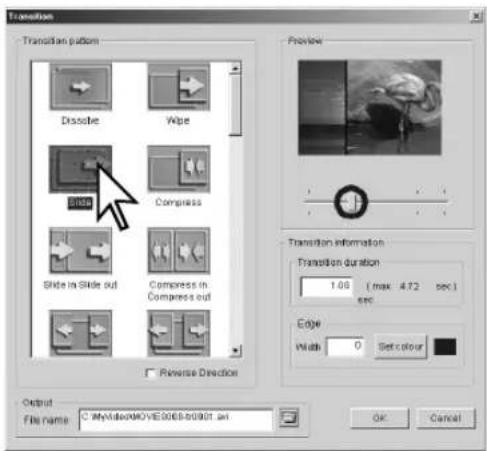Screen dimensions: 487x451
Task: Close the Transition dialog window
Action: (476, 16)
